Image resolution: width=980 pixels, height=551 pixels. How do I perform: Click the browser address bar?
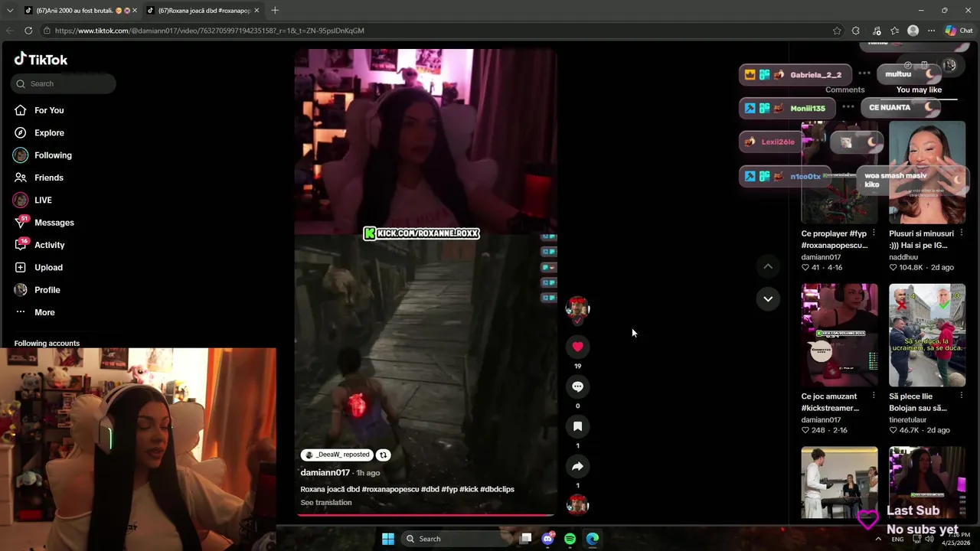436,31
